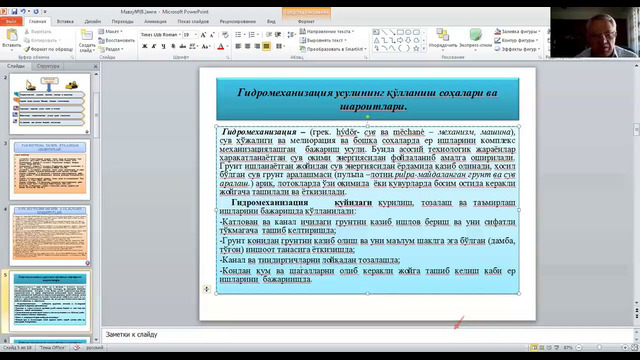Screen dimensions: 640x360
Task: Fit slide to current window icon
Action: tap(634, 347)
